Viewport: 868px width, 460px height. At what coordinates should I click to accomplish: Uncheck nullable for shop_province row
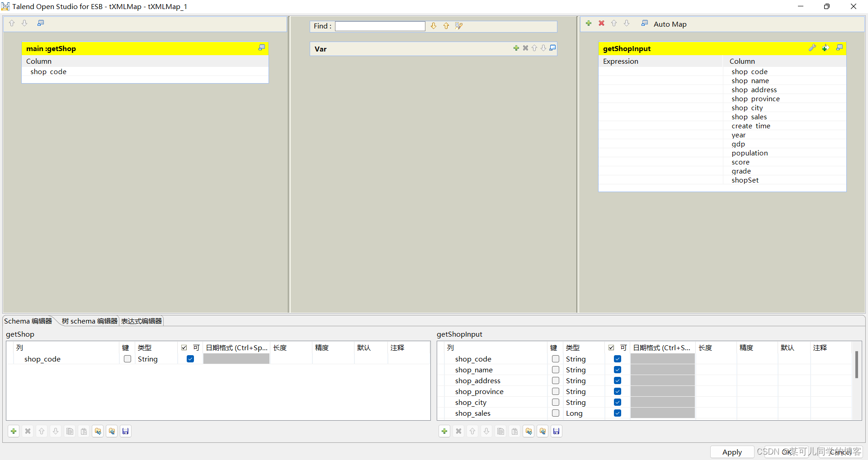[618, 391]
